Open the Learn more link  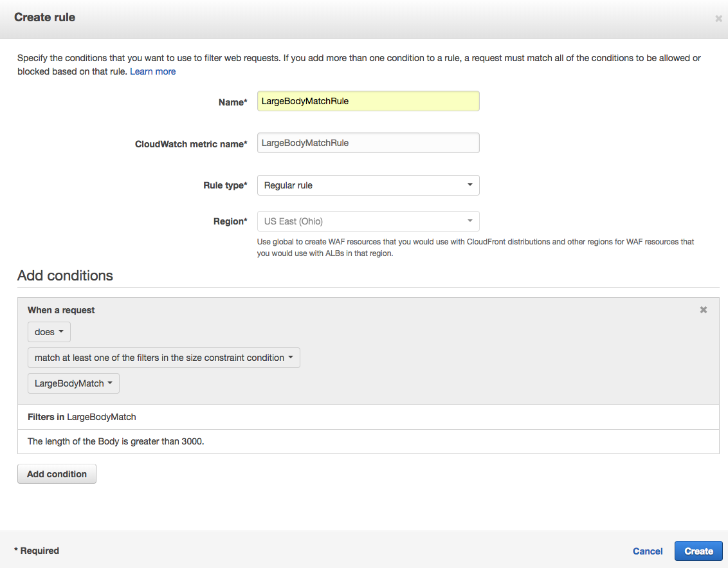click(153, 71)
